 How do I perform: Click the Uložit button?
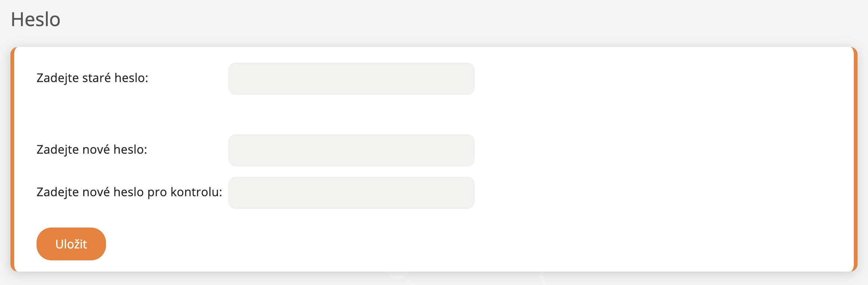71,244
